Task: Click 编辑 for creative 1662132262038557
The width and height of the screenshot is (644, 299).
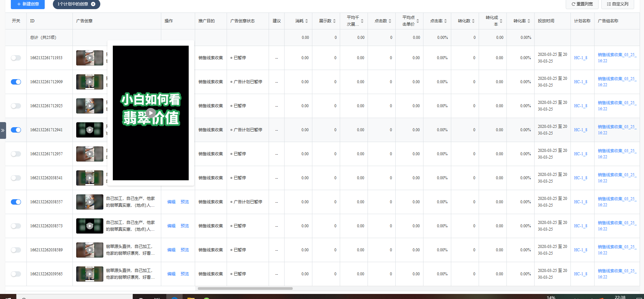Action: tap(171, 202)
